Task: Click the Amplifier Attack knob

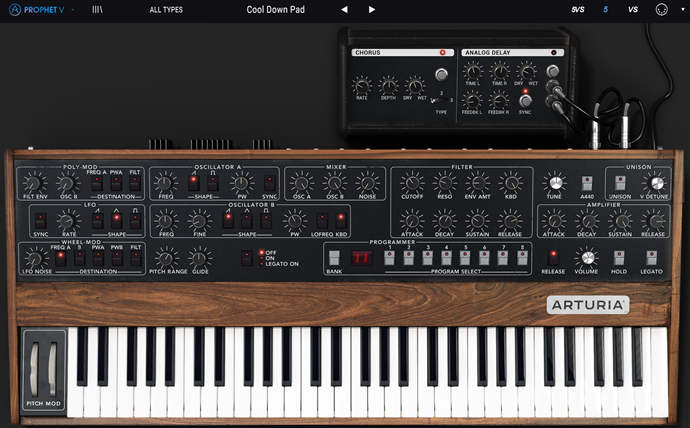Action: (x=554, y=220)
